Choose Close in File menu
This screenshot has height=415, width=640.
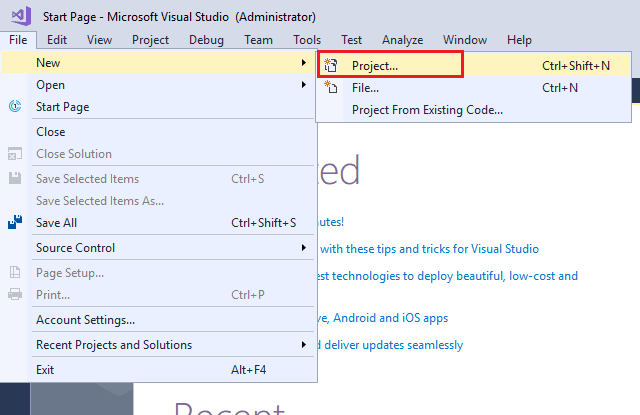point(159,131)
